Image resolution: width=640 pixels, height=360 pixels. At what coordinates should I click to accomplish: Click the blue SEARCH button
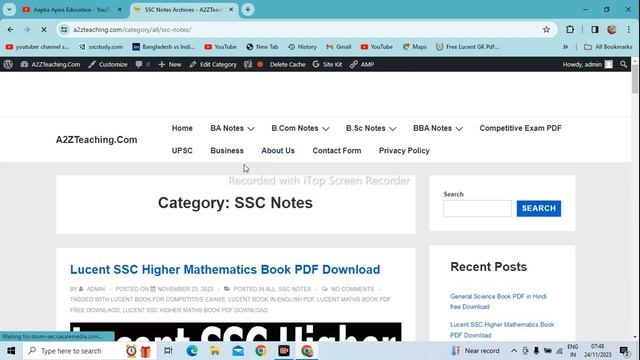539,209
